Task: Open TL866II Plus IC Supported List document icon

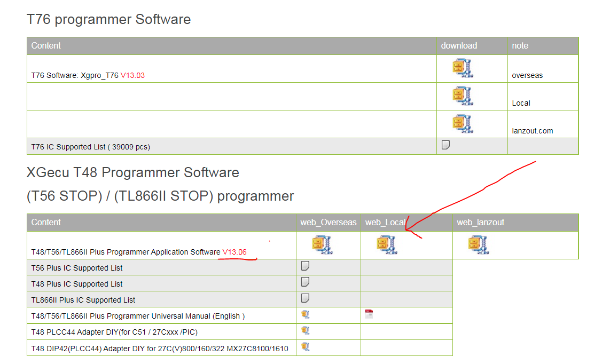Action: pos(306,298)
